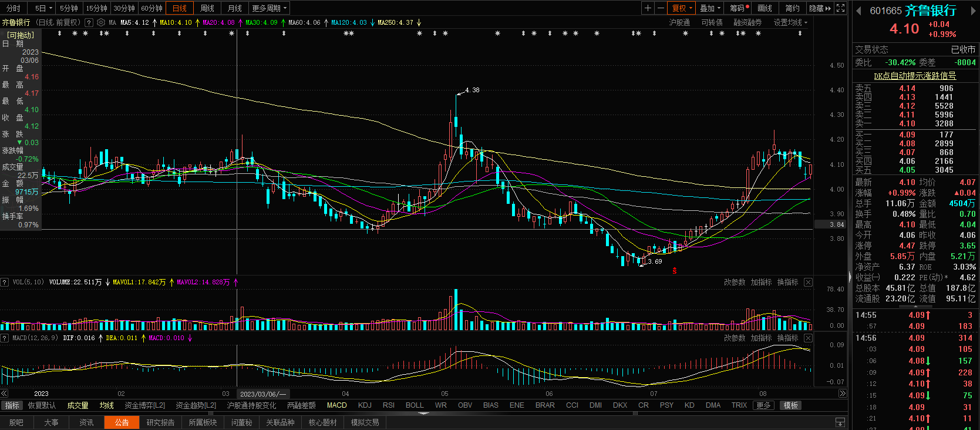Screen dimensions: 980x430
Task: Hide the side panel with 隐藏 button
Action: click(x=820, y=8)
